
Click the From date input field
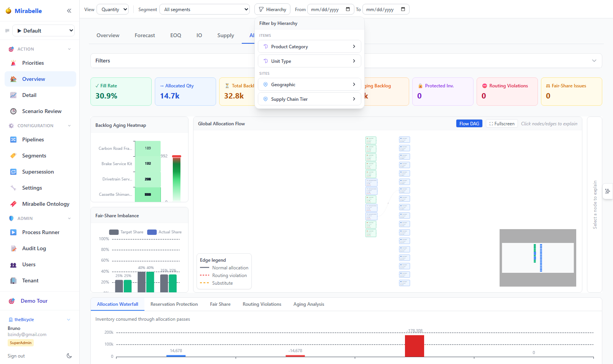coord(331,9)
